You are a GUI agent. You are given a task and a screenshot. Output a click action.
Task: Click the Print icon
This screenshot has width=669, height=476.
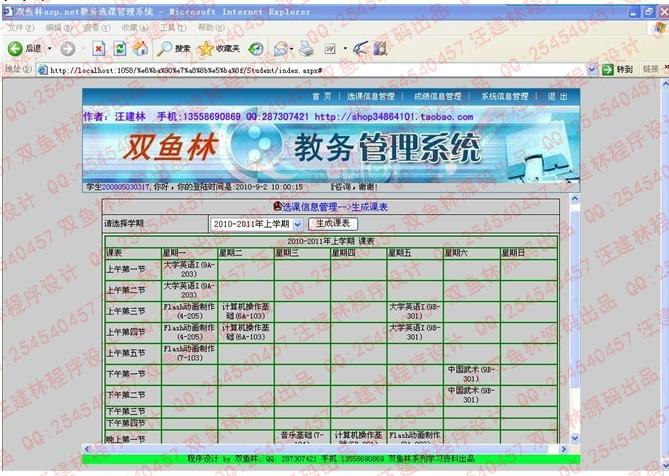pos(306,49)
